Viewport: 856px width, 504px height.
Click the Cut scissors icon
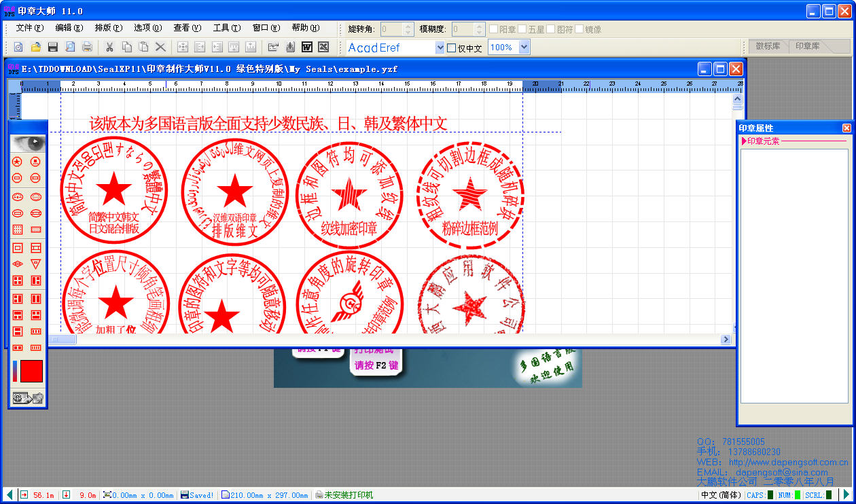click(x=109, y=47)
